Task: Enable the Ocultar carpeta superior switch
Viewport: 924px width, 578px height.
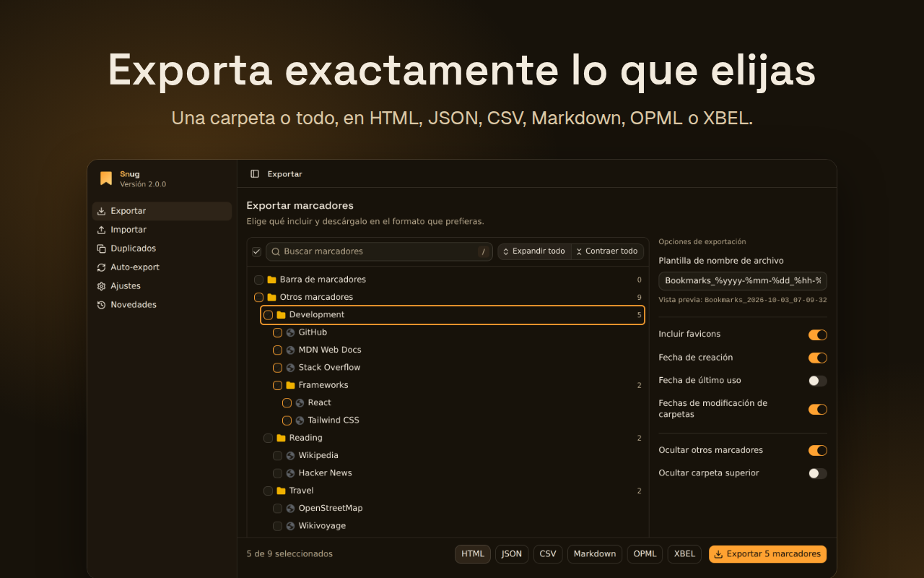Action: [817, 473]
